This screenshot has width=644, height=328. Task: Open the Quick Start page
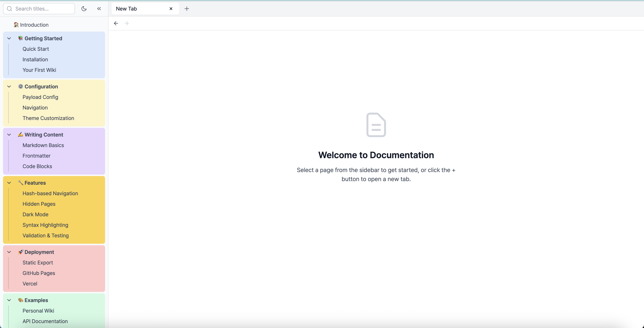tap(36, 49)
